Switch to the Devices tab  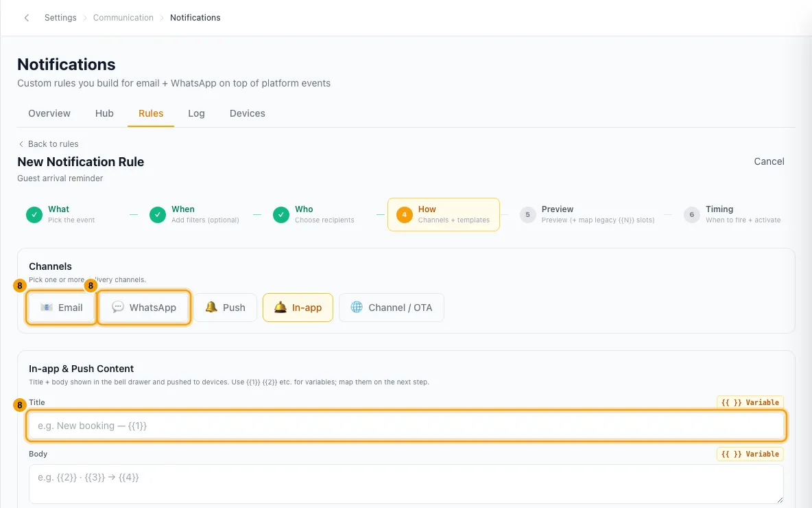(247, 113)
